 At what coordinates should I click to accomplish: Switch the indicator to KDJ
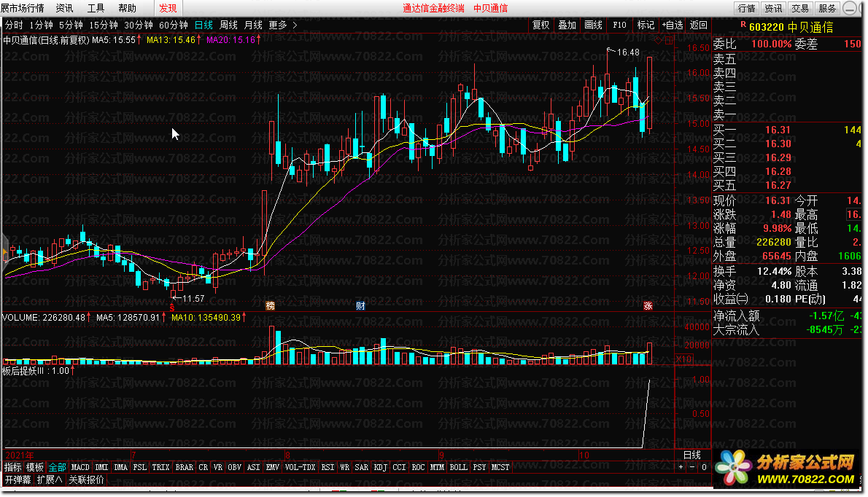(x=380, y=467)
